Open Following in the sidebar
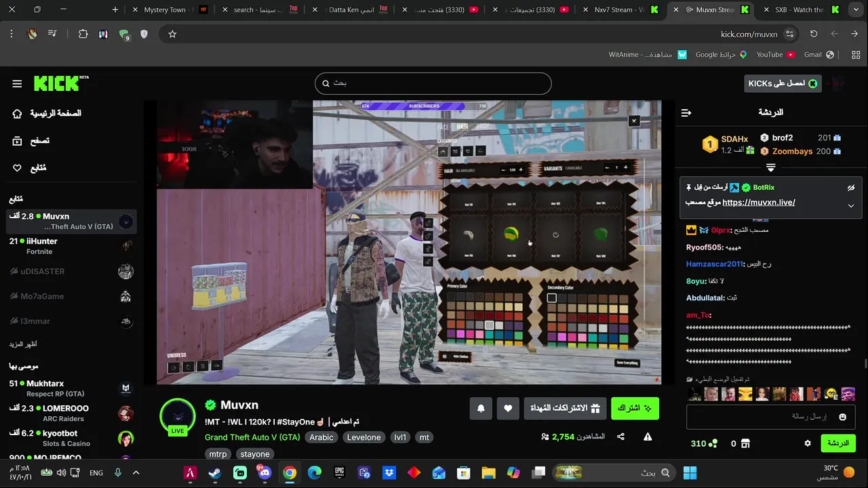The width and height of the screenshot is (868, 488). tap(30, 168)
